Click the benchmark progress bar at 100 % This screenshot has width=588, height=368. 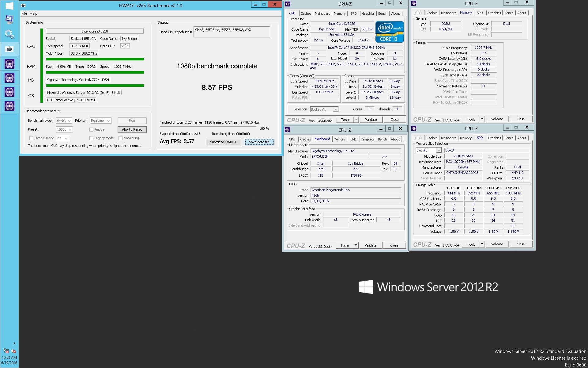209,127
